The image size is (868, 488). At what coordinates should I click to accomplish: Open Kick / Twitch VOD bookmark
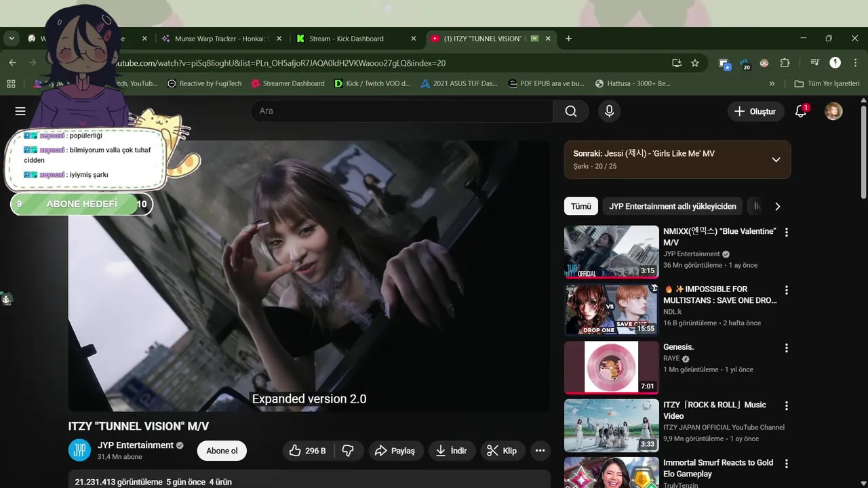372,83
